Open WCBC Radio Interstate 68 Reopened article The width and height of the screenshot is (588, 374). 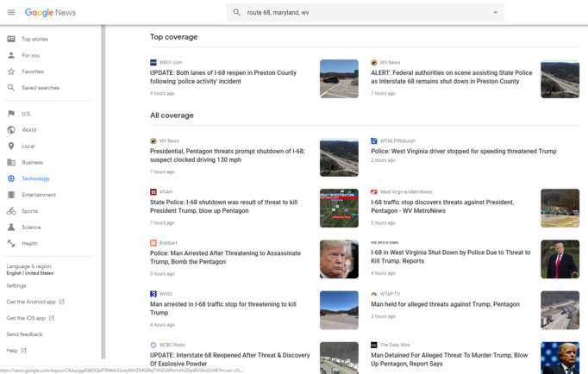pyautogui.click(x=230, y=359)
